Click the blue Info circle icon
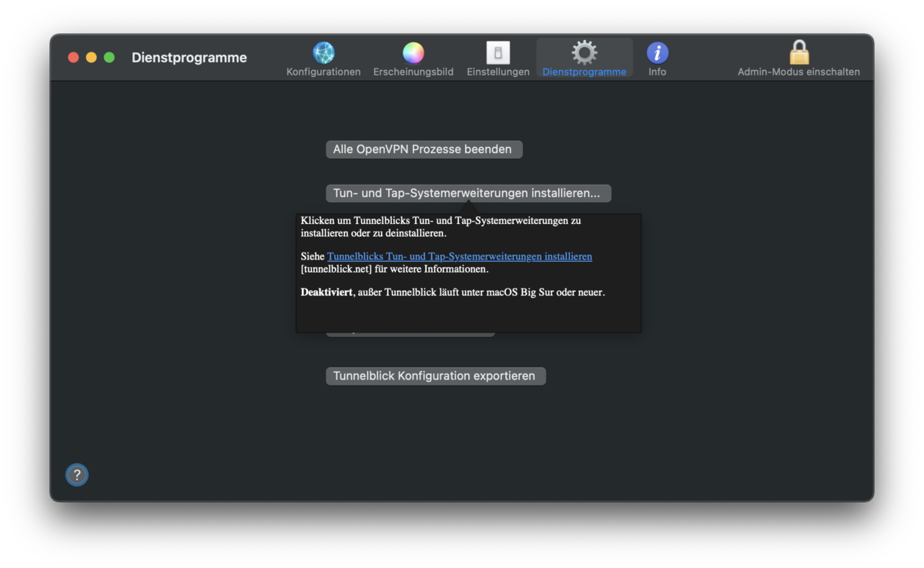The image size is (924, 568). (x=657, y=53)
